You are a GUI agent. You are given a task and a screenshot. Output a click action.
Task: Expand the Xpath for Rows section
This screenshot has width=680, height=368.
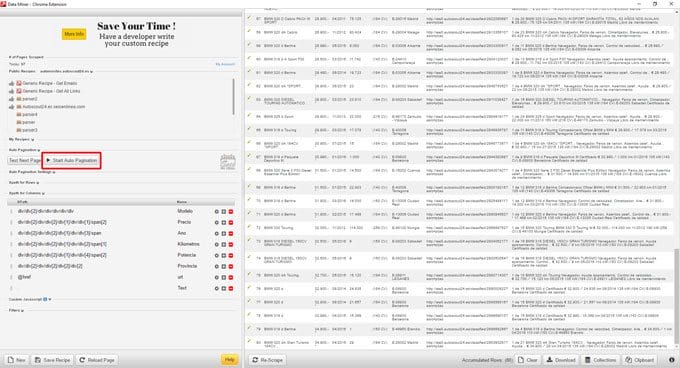tap(24, 182)
